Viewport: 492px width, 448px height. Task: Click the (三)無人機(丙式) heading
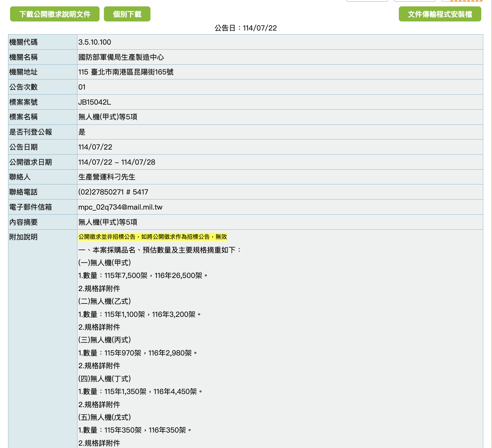(105, 340)
